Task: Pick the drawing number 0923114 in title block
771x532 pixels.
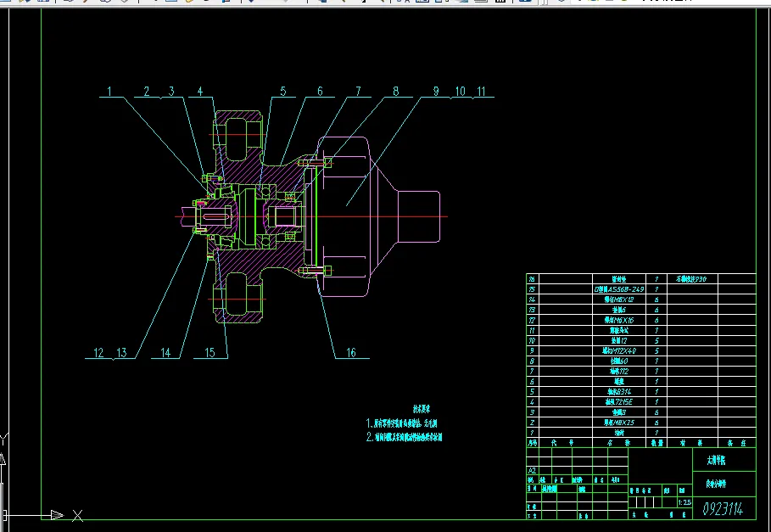Action: [723, 508]
